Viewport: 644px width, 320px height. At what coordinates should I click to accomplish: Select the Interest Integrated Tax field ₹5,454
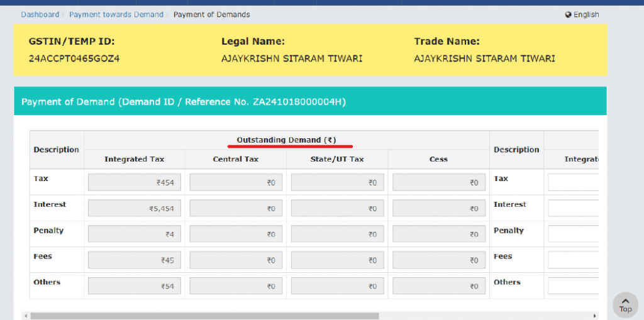pos(135,208)
